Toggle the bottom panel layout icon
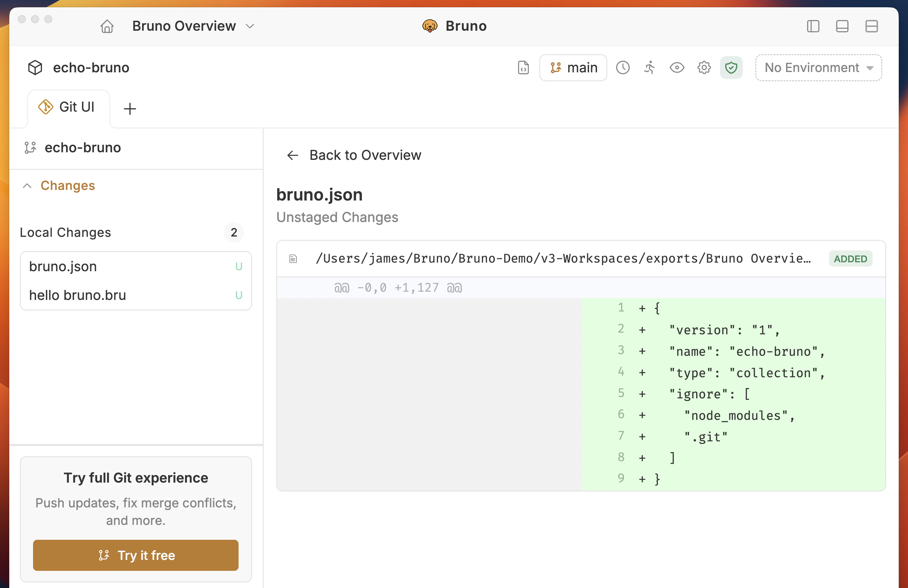908x588 pixels. click(x=842, y=26)
